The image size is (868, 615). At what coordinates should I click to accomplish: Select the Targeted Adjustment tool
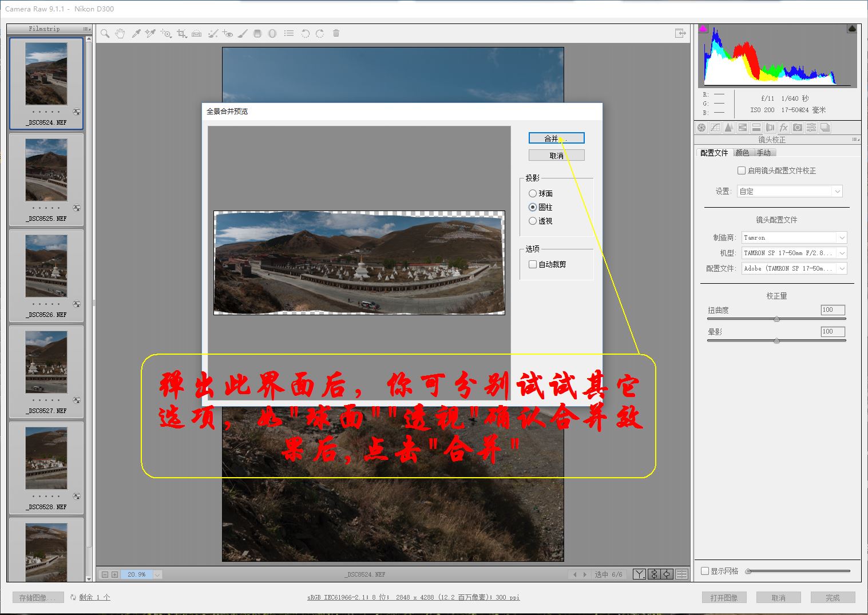pyautogui.click(x=166, y=34)
